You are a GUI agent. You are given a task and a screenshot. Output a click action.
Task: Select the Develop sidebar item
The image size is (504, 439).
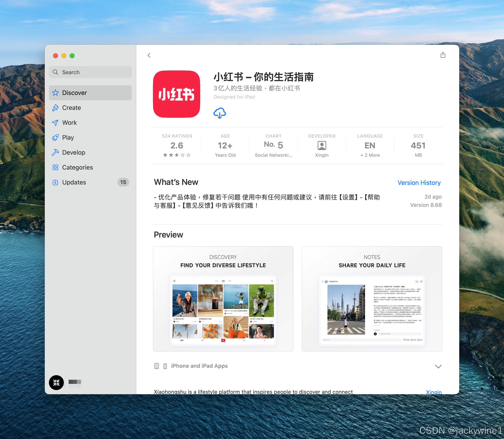point(74,153)
